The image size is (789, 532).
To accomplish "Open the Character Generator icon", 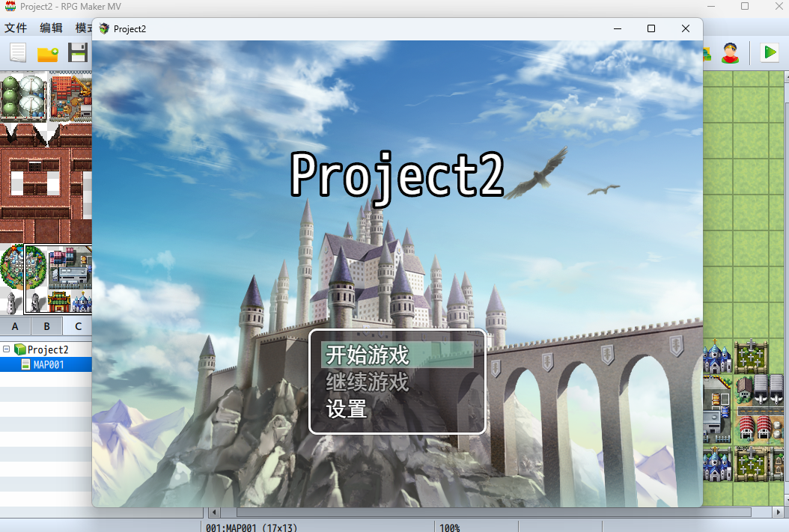I will [x=730, y=52].
